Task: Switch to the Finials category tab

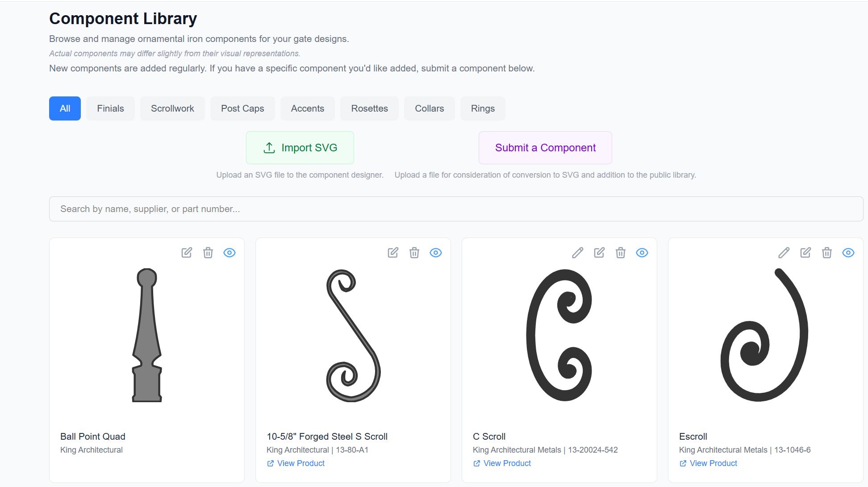Action: click(110, 108)
